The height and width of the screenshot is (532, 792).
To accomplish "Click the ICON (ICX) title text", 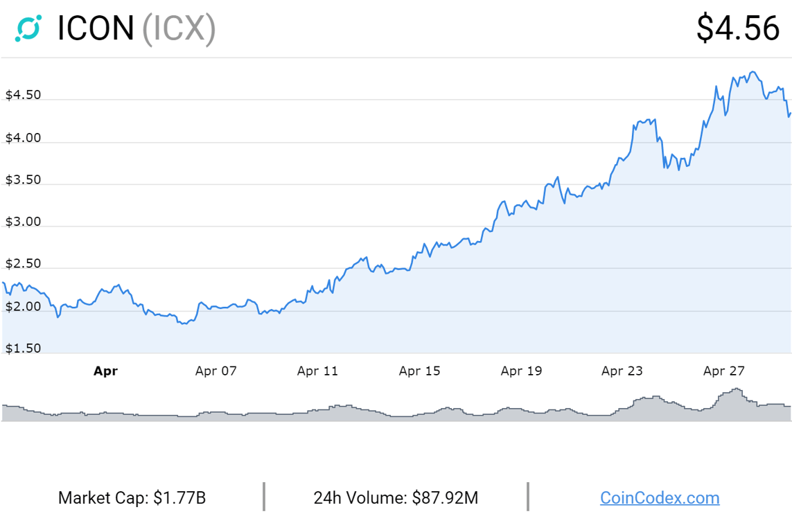I will (137, 28).
